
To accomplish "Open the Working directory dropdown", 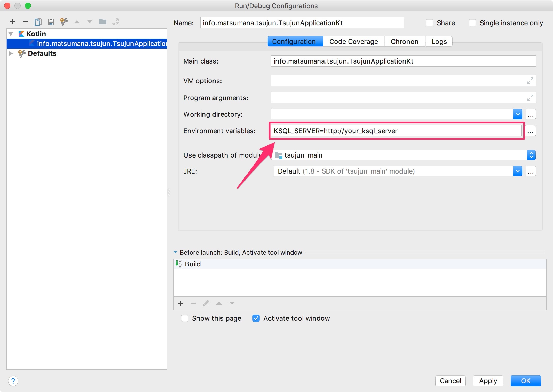I will click(x=517, y=114).
